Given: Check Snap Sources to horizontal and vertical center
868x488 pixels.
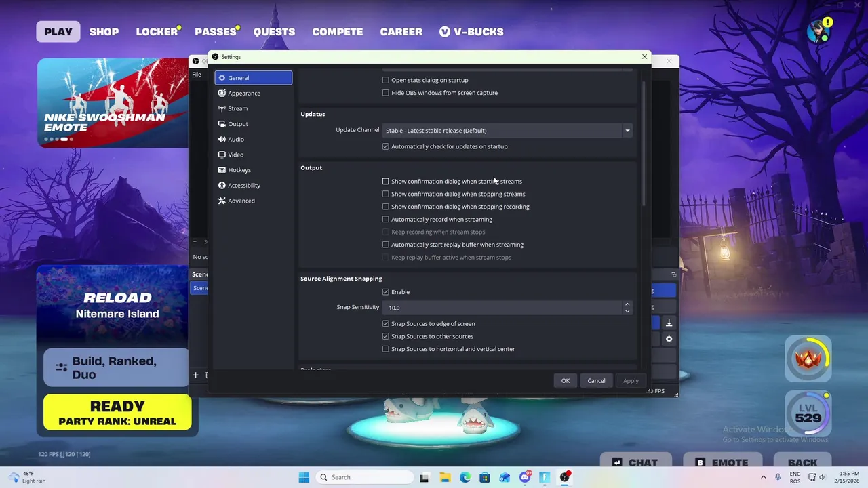Looking at the screenshot, I should pos(386,349).
